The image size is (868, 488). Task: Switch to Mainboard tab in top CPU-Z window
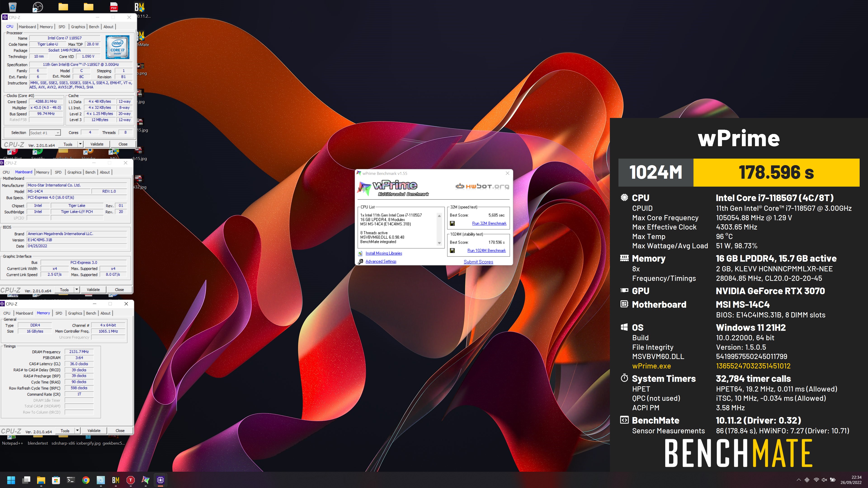(x=27, y=27)
